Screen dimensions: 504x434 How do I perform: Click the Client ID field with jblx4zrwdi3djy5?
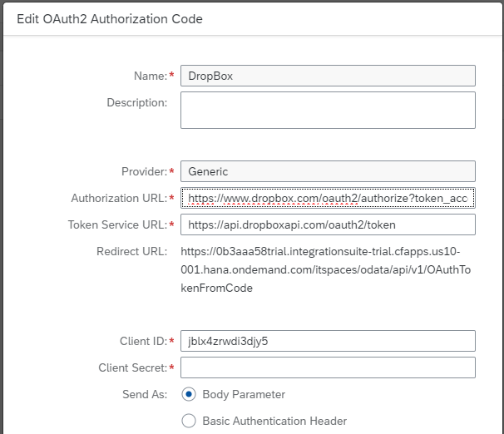(x=327, y=341)
